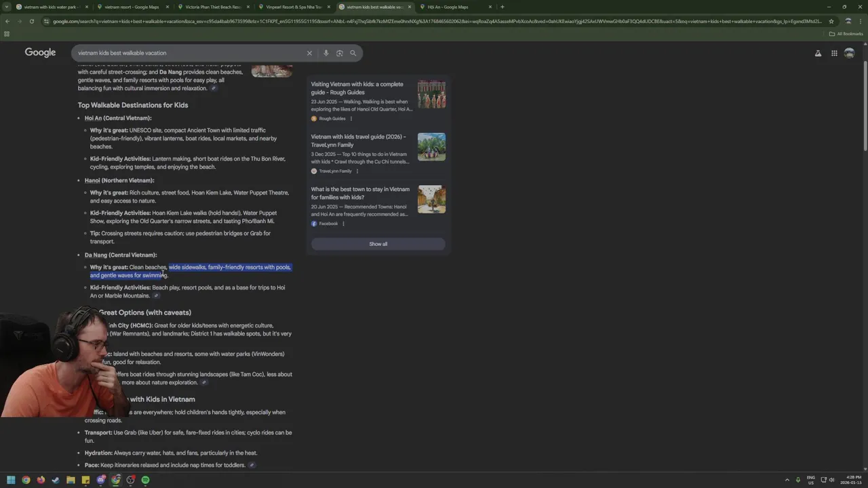The height and width of the screenshot is (488, 868).
Task: Click the Hoi An (Central Vietnam) heading
Action: (x=118, y=118)
